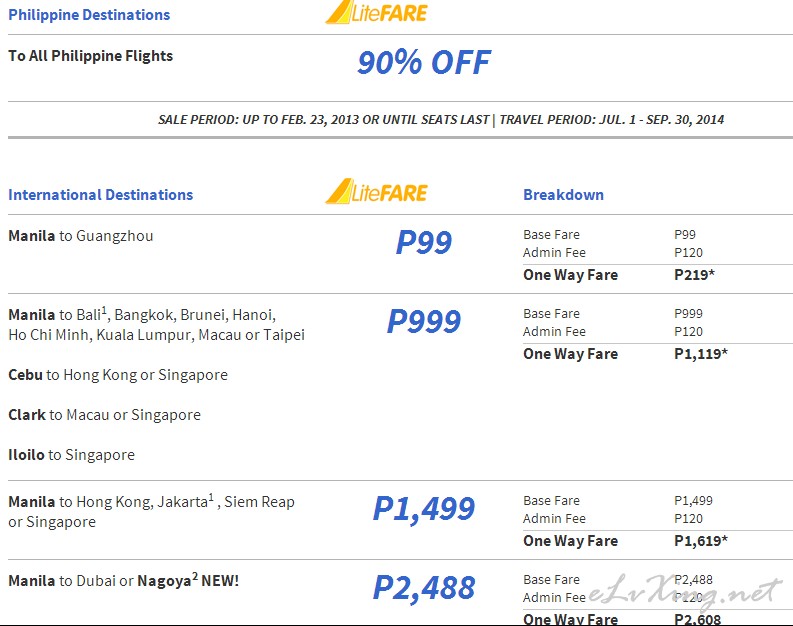Click the P1,119* one way fare total
Screen dimensions: 793x626
(701, 354)
